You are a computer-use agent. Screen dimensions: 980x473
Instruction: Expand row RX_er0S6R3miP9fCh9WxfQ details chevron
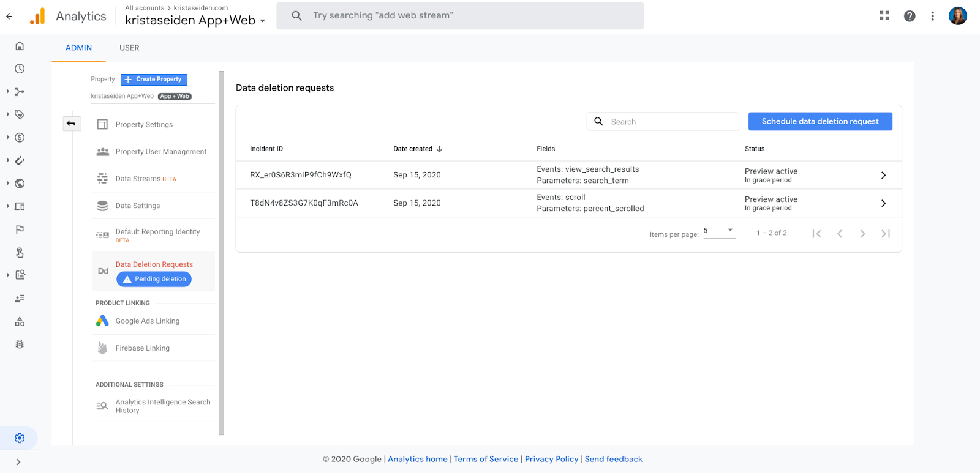pos(883,175)
